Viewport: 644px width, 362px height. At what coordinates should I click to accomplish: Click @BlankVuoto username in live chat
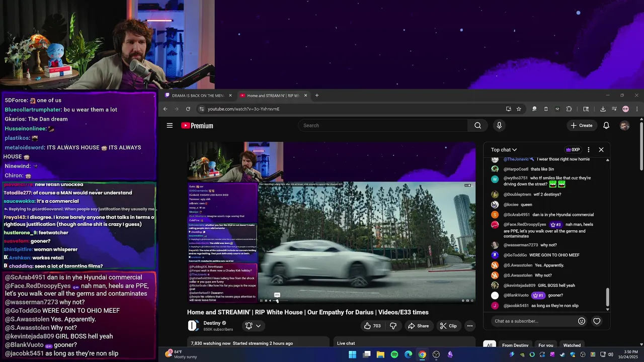click(516, 296)
